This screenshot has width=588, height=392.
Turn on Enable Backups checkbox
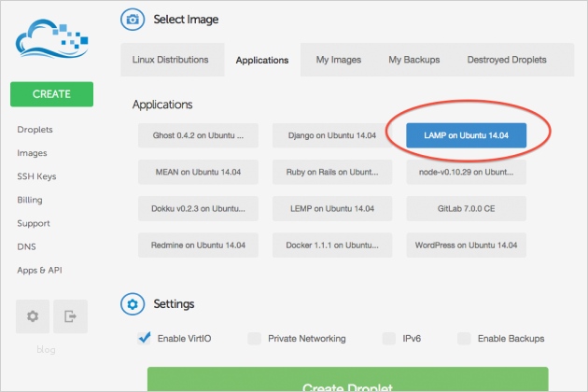pyautogui.click(x=464, y=338)
